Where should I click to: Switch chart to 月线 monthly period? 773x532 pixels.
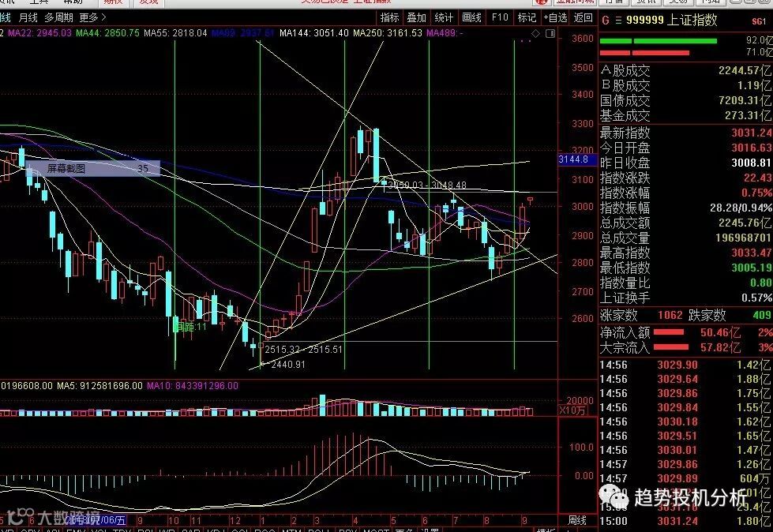(28, 17)
